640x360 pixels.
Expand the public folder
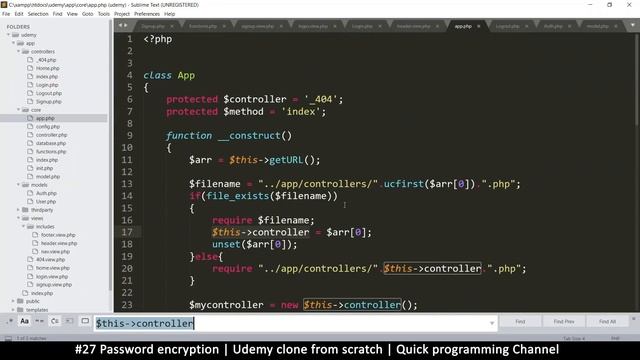(13, 301)
